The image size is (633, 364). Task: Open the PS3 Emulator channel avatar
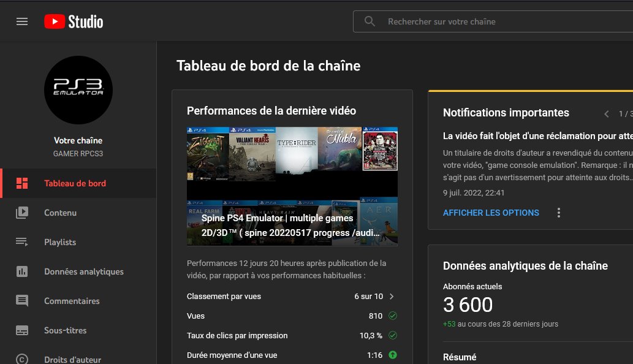[x=78, y=90]
